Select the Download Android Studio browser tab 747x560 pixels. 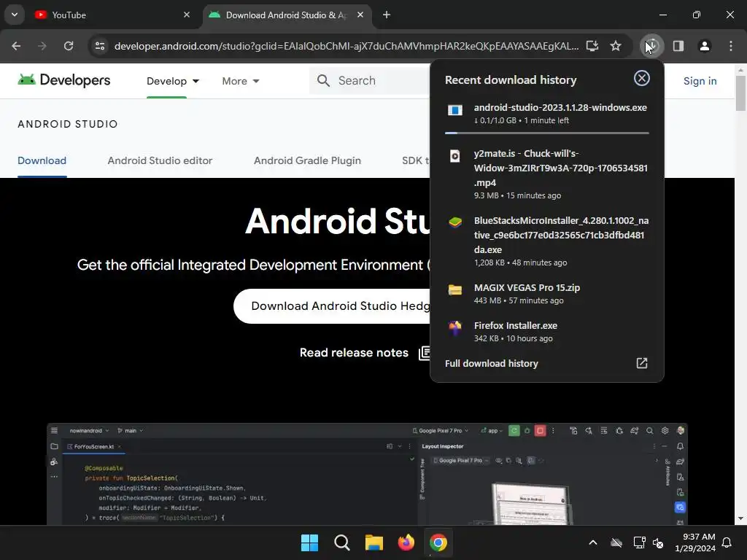286,15
